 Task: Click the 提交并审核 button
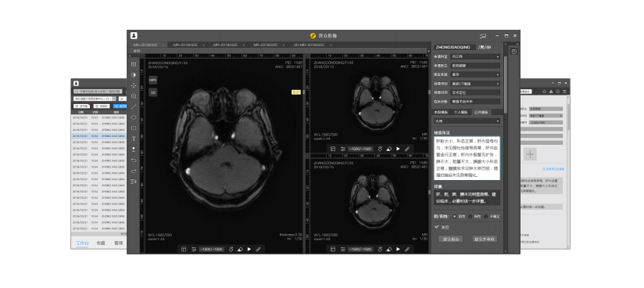pyautogui.click(x=485, y=239)
